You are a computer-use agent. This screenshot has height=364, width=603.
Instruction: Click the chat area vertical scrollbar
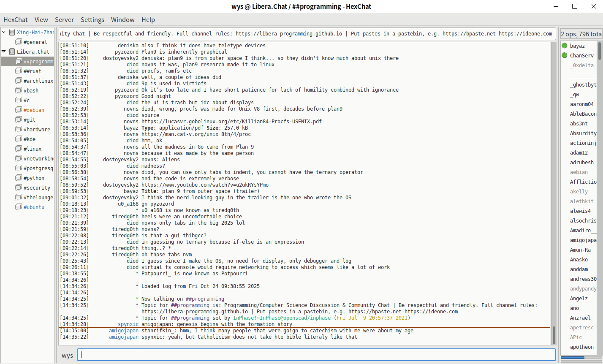(554, 190)
